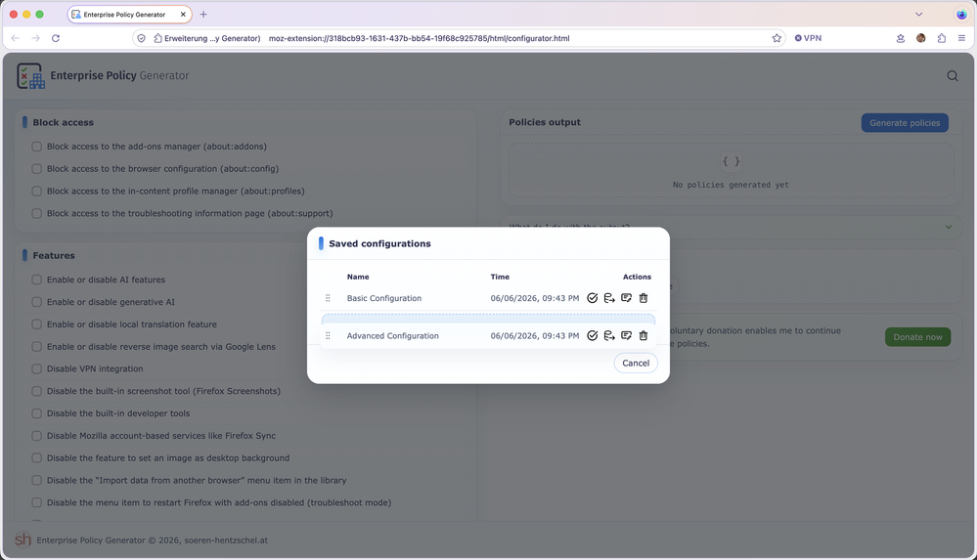The image size is (977, 560).
Task: Check Block access to troubleshooting information page
Action: pos(37,214)
